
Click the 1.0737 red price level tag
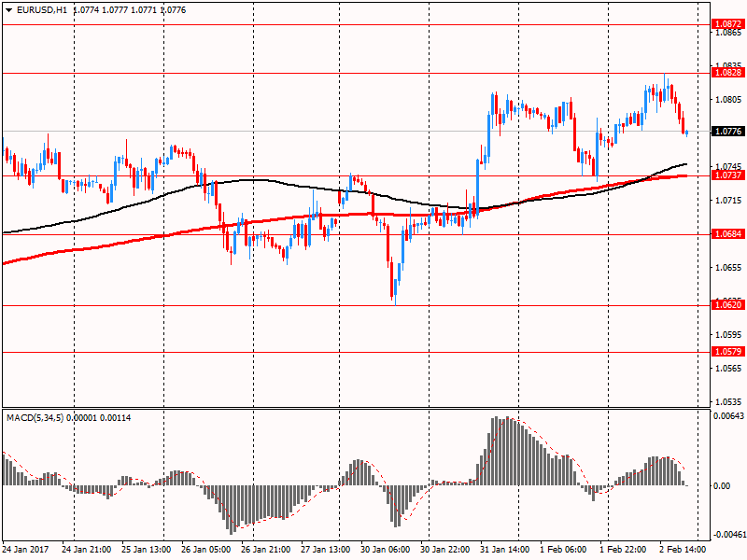[727, 175]
